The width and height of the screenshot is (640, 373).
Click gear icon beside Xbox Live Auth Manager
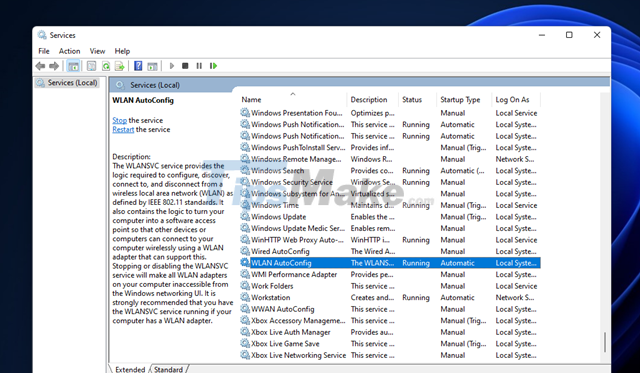coord(245,332)
